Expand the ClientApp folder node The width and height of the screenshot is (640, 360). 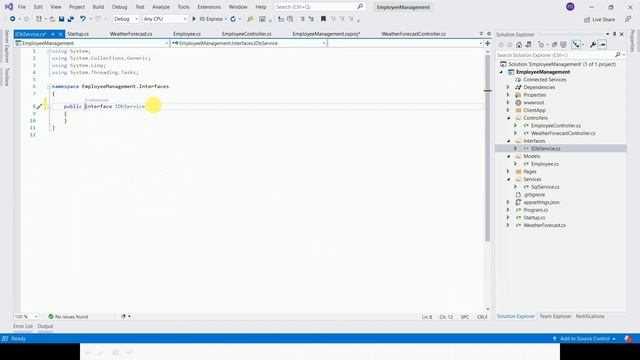coord(508,110)
